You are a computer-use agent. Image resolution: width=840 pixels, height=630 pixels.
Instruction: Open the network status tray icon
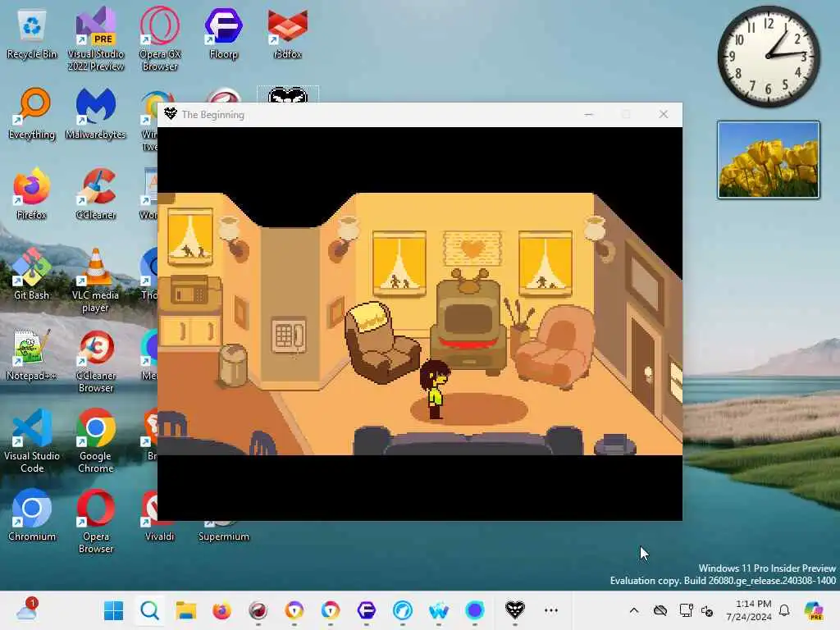pyautogui.click(x=686, y=610)
